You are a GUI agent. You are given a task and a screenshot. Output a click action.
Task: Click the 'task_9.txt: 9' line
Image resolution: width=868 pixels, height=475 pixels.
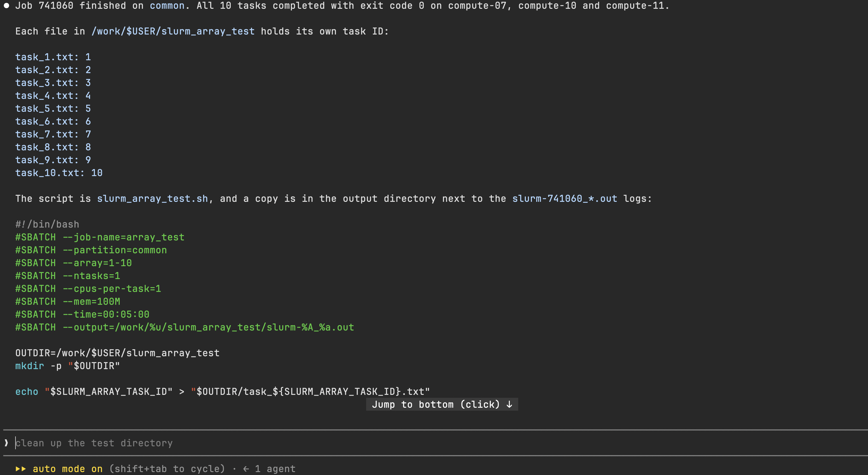coord(53,160)
